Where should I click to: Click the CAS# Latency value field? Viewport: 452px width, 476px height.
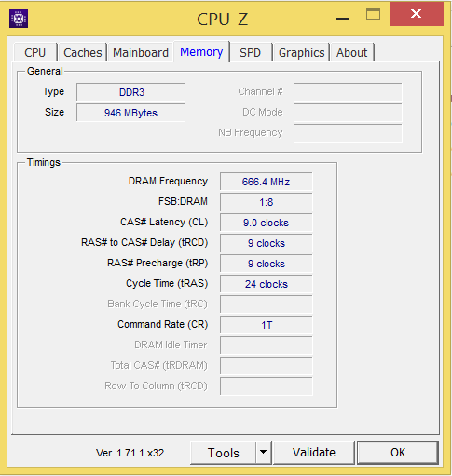click(267, 223)
